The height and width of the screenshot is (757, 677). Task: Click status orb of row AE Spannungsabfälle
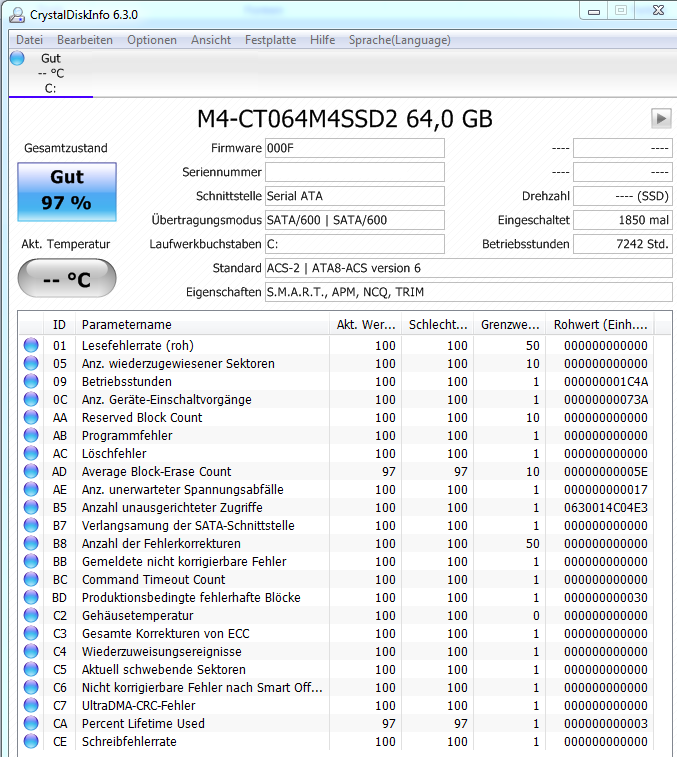pos(31,489)
